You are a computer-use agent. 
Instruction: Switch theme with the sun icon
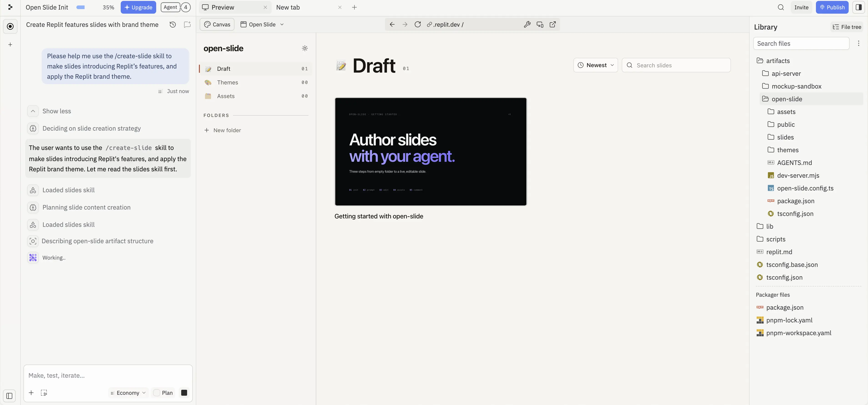(305, 48)
